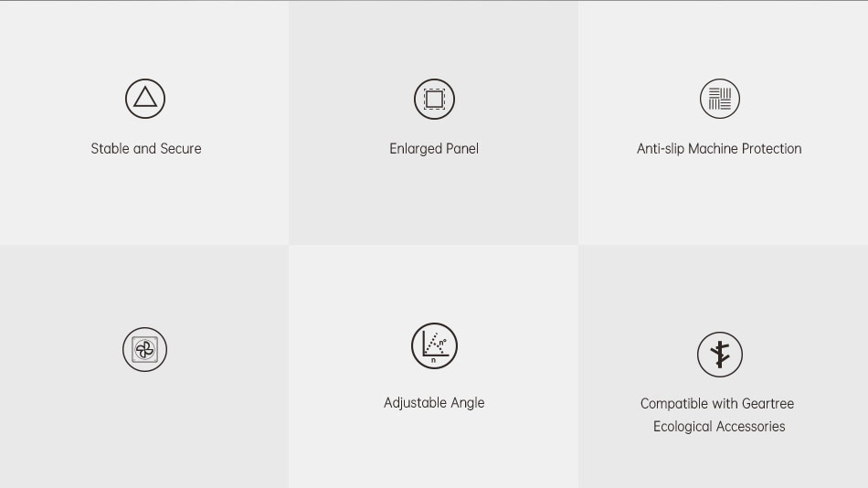868x488 pixels.
Task: Open the Enlarged Panel feature tile
Action: [x=433, y=122]
